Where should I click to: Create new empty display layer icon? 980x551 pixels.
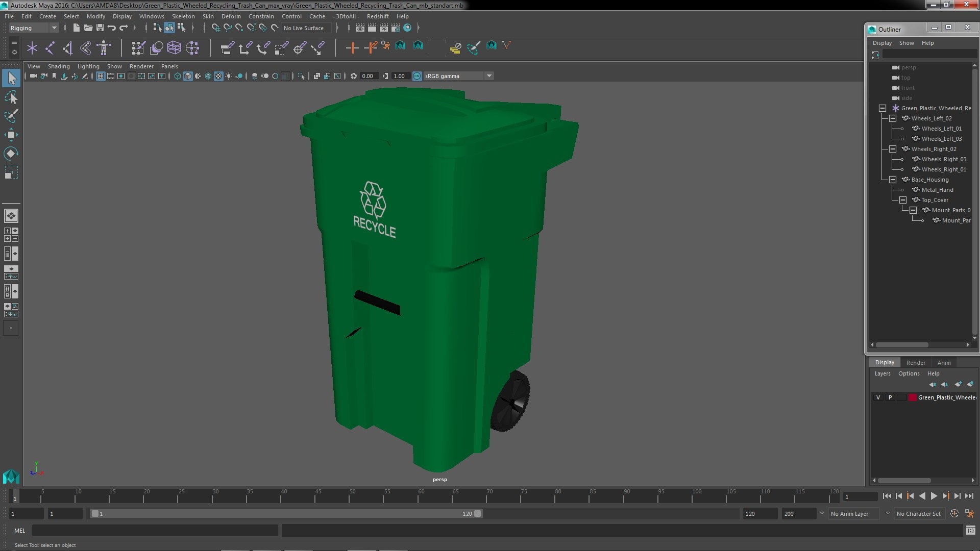(x=958, y=384)
